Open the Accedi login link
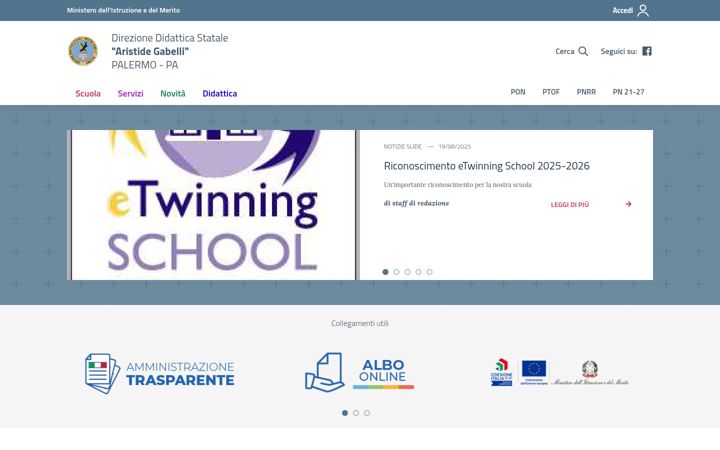720x450 pixels. [x=623, y=10]
